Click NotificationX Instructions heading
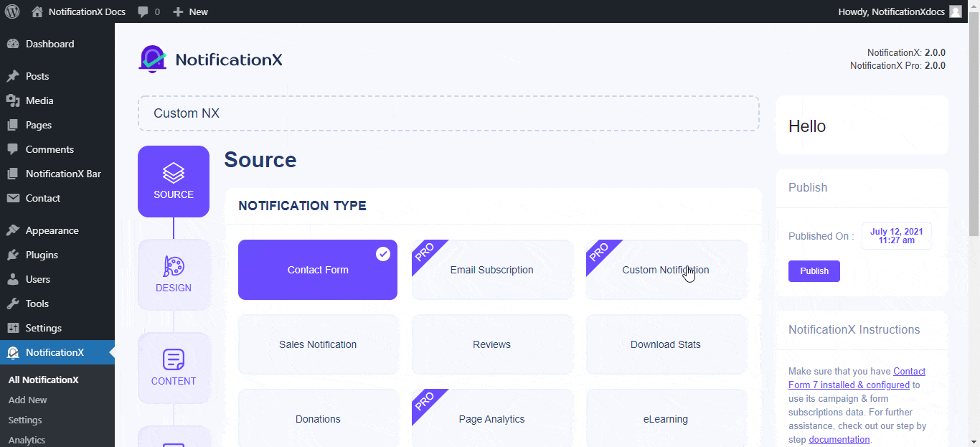The width and height of the screenshot is (980, 447). tap(854, 330)
